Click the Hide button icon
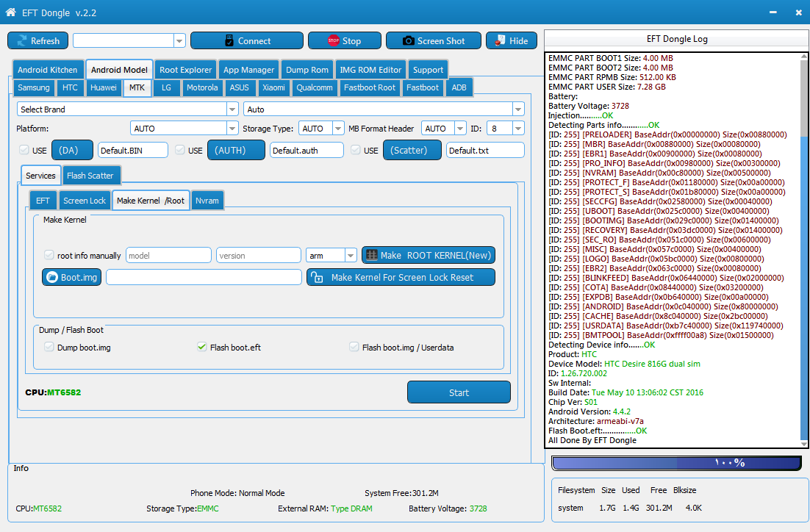Image resolution: width=810 pixels, height=532 pixels. (500, 41)
